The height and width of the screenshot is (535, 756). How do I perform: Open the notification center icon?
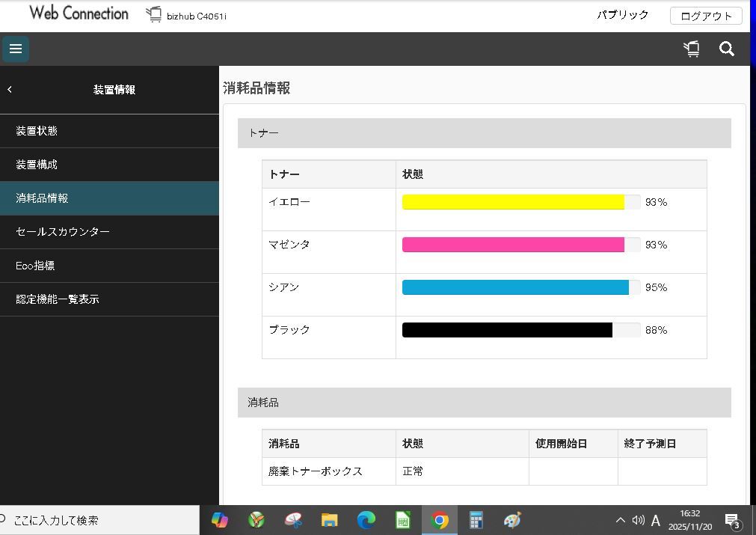click(732, 521)
